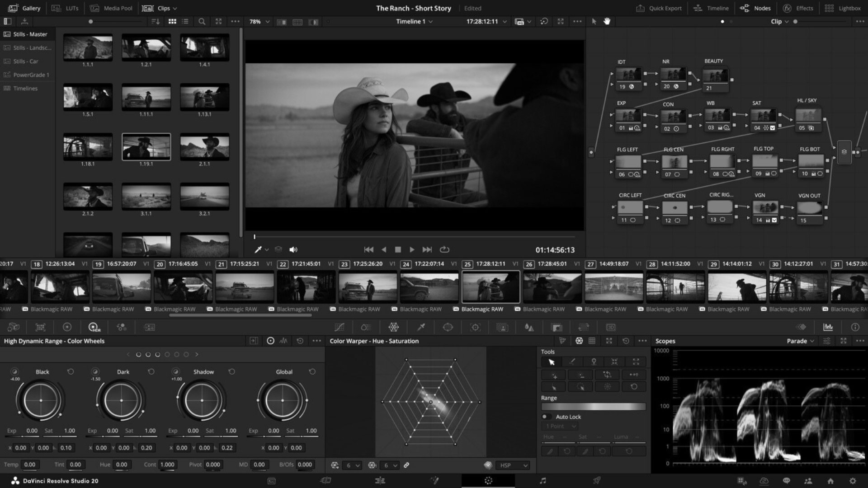Image resolution: width=868 pixels, height=488 pixels.
Task: Expand the Timeline 1 selector dropdown
Action: tap(414, 21)
